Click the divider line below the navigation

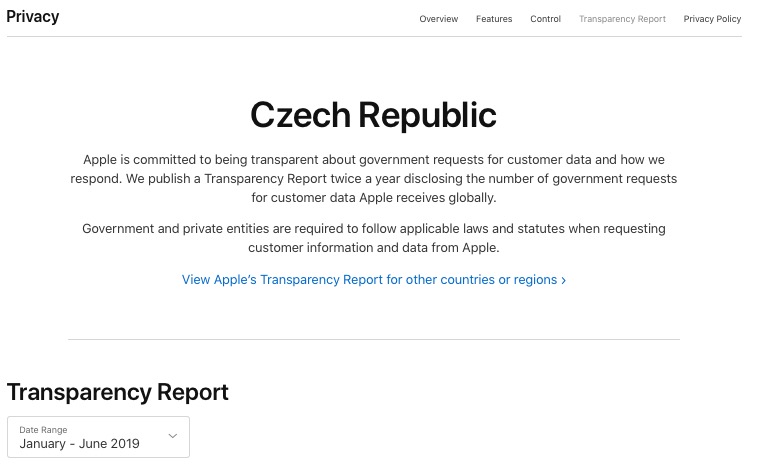tap(373, 37)
